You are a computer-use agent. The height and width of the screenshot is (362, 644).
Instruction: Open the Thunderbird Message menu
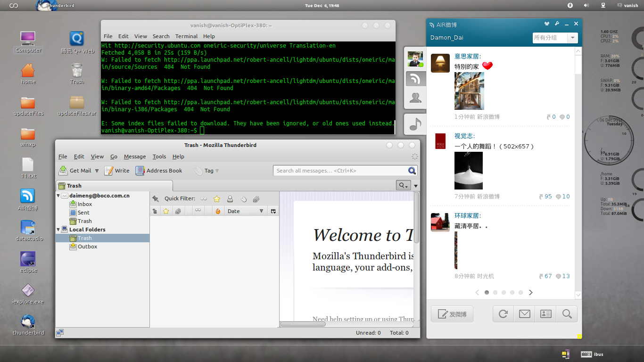click(x=135, y=156)
